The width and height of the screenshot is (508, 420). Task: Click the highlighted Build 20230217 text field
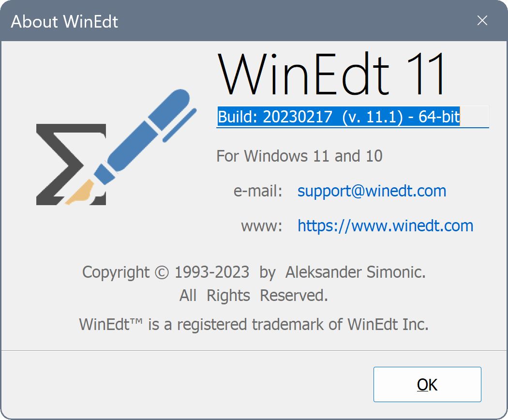pyautogui.click(x=339, y=117)
